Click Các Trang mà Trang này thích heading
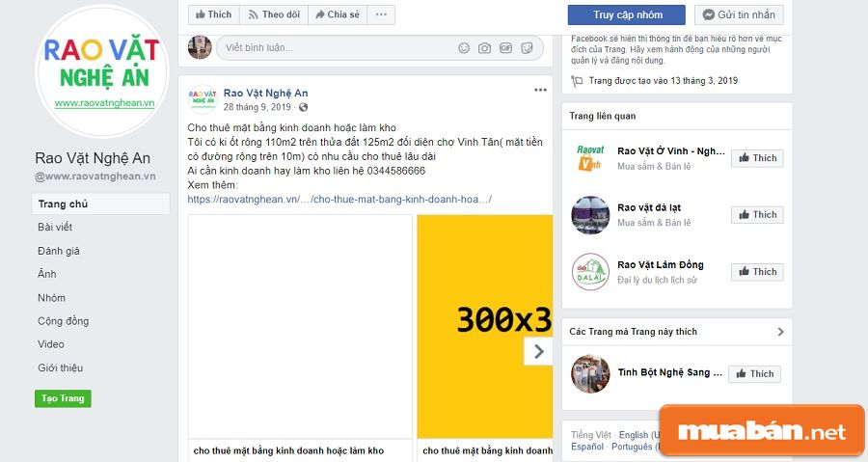Screen dimensions: 868x462 pos(633,332)
